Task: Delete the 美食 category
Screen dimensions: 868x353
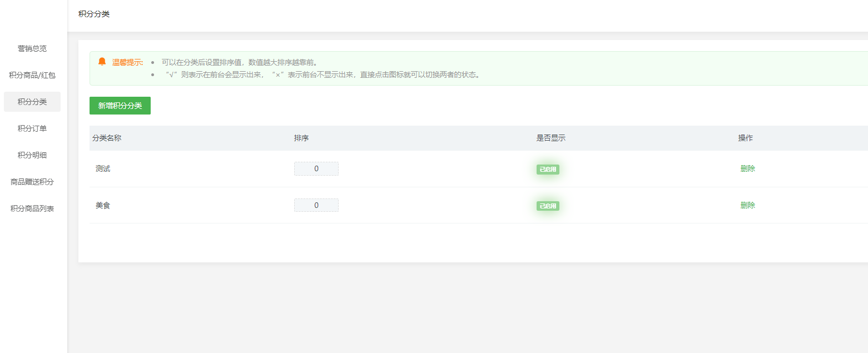Action: [x=747, y=205]
